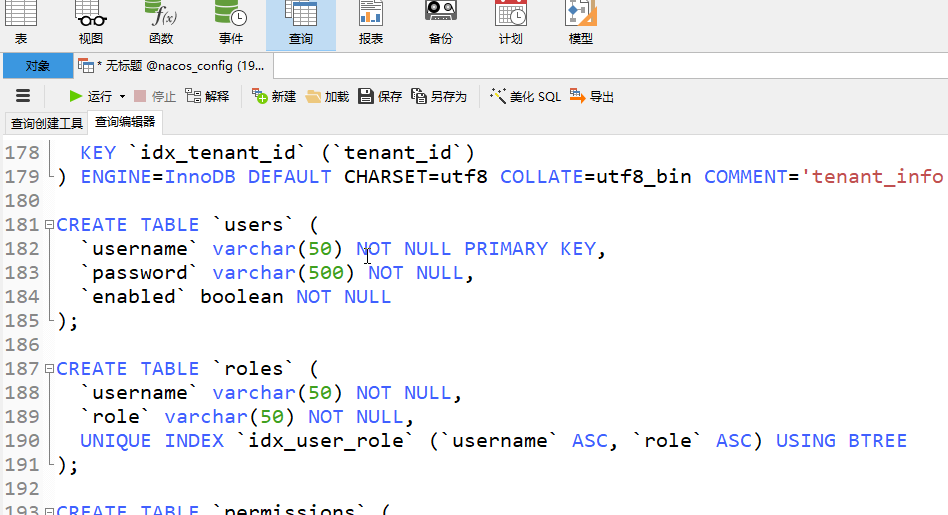Screen dimensions: 948x515
Task: Open the 视图 (Views) section
Action: coord(91,24)
